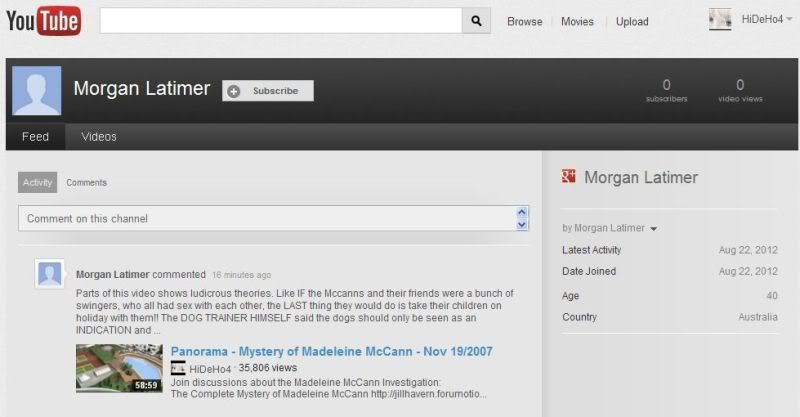Click the YouTube logo
This screenshot has width=800, height=417.
pos(43,21)
